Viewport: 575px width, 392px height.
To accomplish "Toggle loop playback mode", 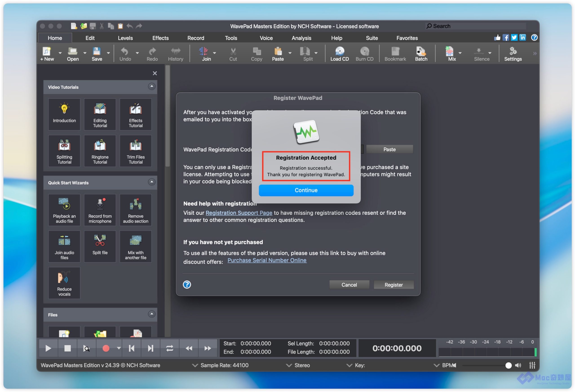I will point(170,348).
